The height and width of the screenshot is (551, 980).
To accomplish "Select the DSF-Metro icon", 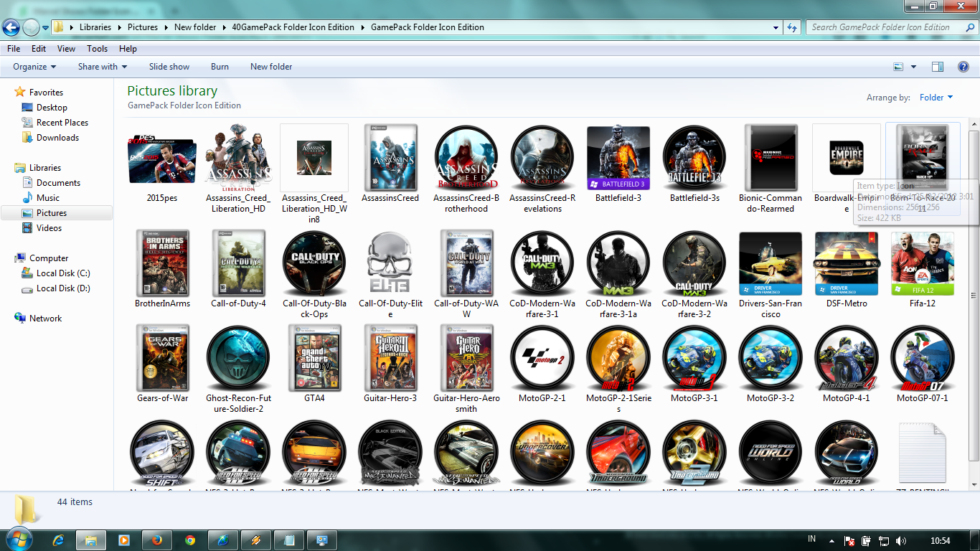I will 847,263.
